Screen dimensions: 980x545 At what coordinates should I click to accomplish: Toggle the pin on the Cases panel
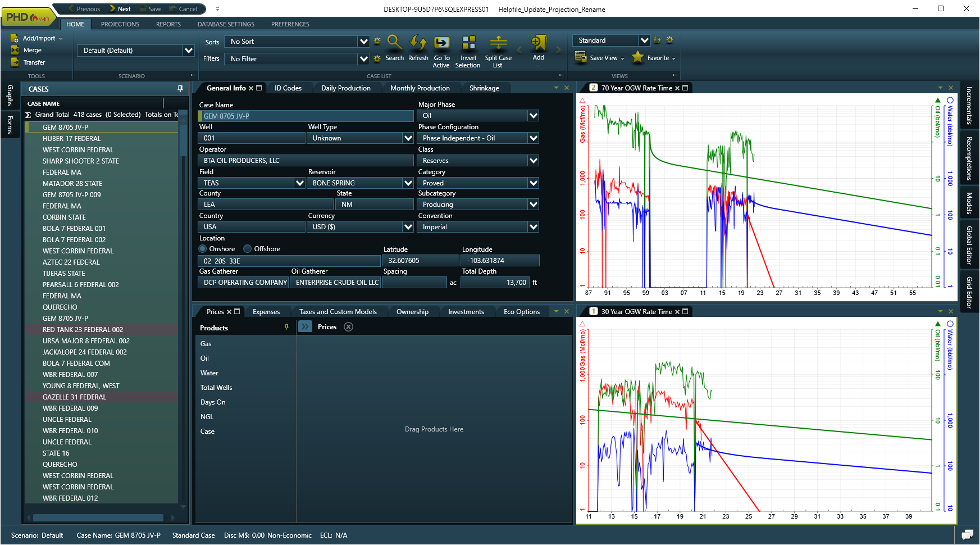(180, 89)
